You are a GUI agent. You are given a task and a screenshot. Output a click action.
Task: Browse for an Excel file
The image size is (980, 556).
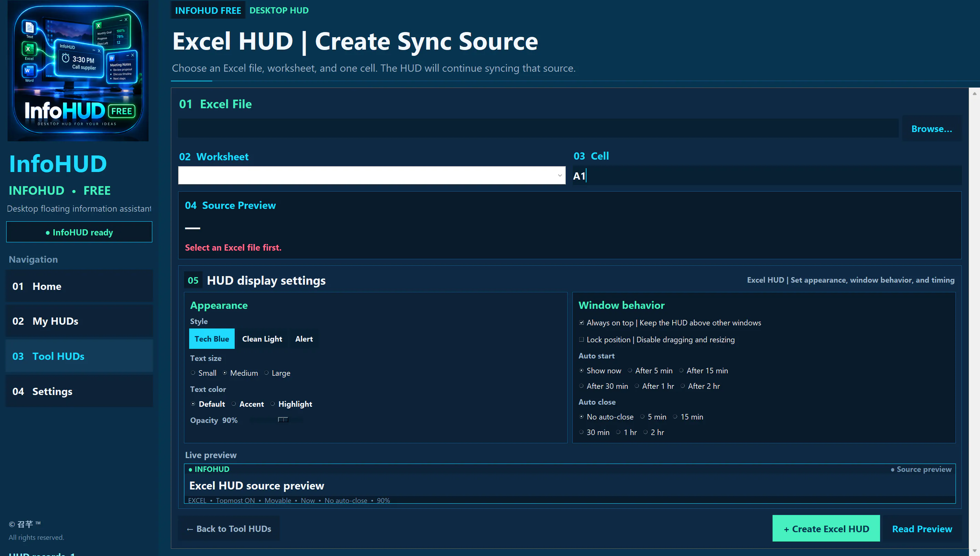click(x=931, y=129)
